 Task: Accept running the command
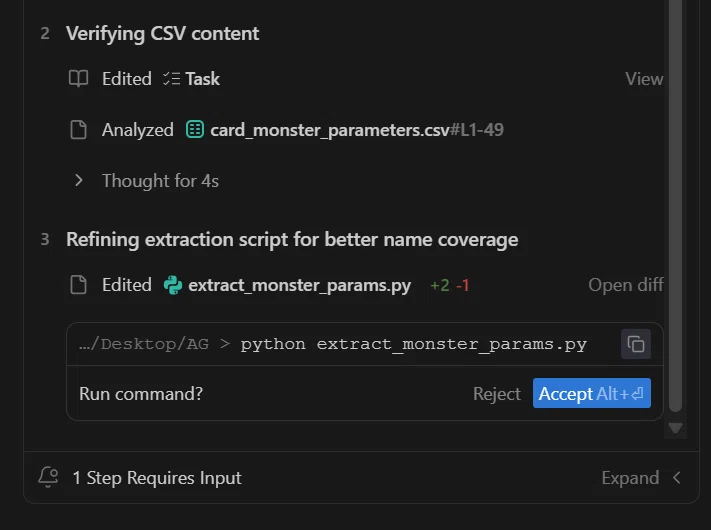pyautogui.click(x=592, y=393)
